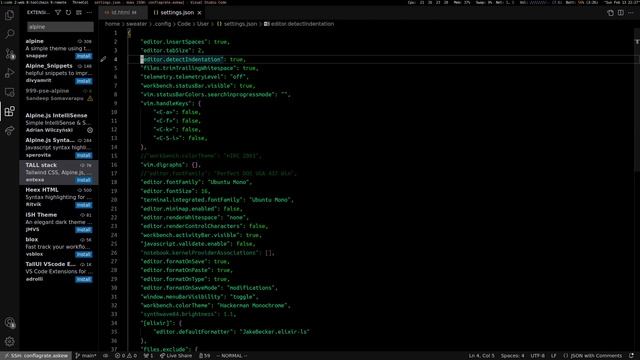Viewport: 640px width, 360px height.
Task: Close the settings.json tab
Action: click(x=200, y=13)
